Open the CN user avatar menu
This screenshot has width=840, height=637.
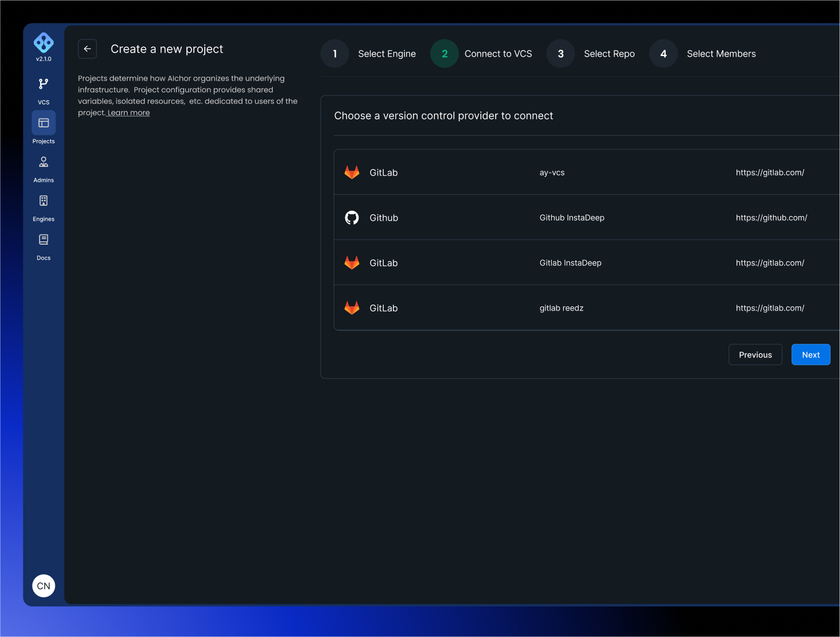tap(43, 586)
